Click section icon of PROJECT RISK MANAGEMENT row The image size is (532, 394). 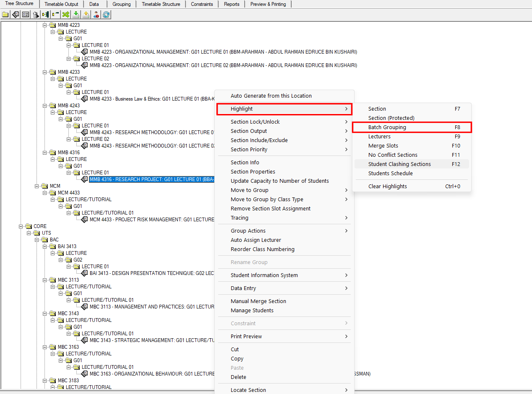[x=85, y=220]
